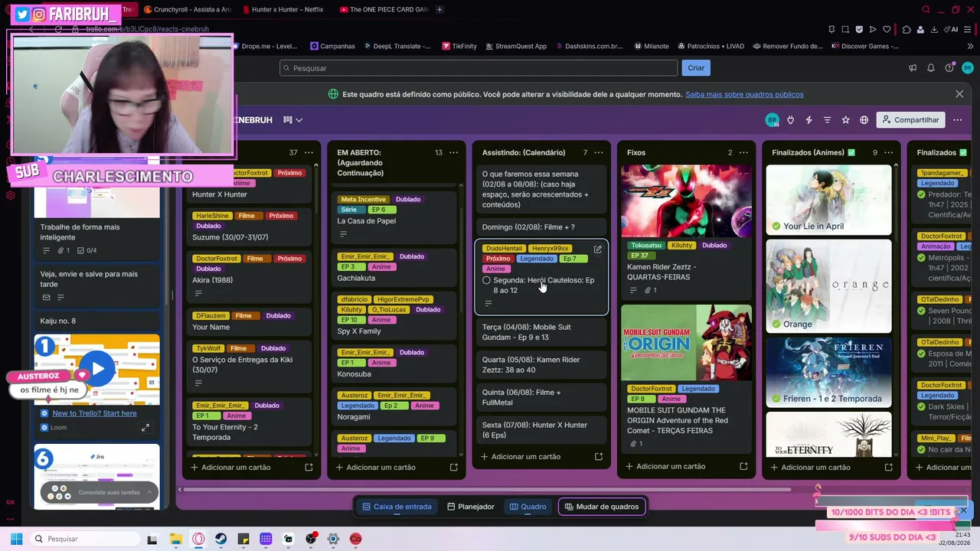Switch to Caixa de entrada tab
The width and height of the screenshot is (980, 551).
pos(397,507)
